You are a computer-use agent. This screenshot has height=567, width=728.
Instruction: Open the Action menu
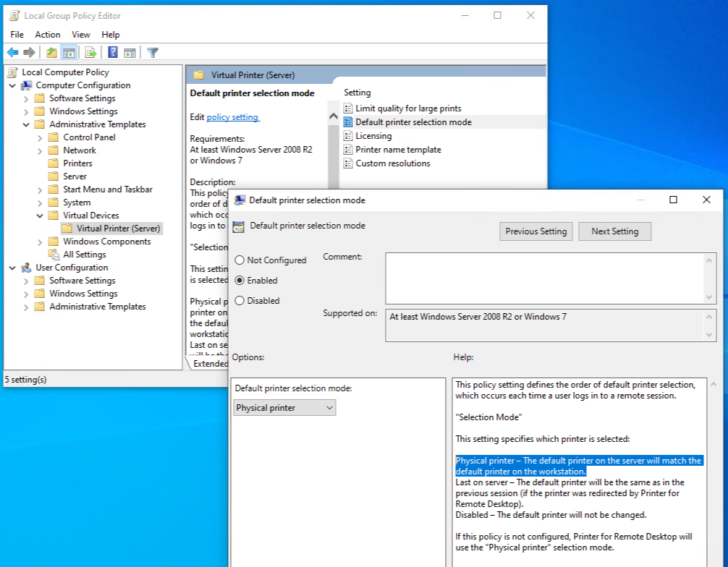(48, 35)
